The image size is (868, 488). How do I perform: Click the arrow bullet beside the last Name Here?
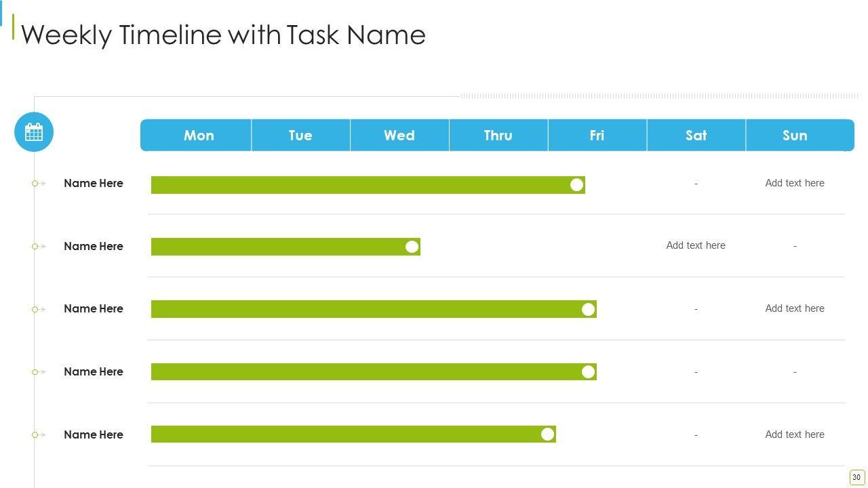tap(39, 434)
